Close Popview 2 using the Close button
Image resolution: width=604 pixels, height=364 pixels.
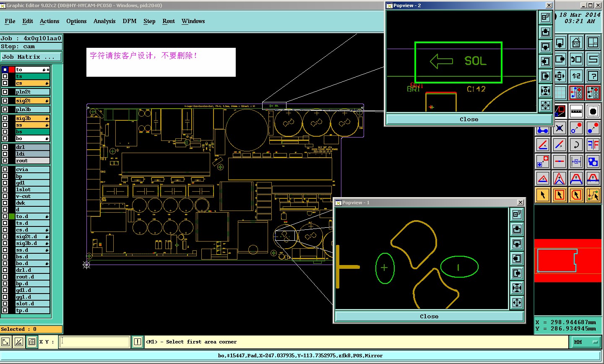pyautogui.click(x=469, y=120)
